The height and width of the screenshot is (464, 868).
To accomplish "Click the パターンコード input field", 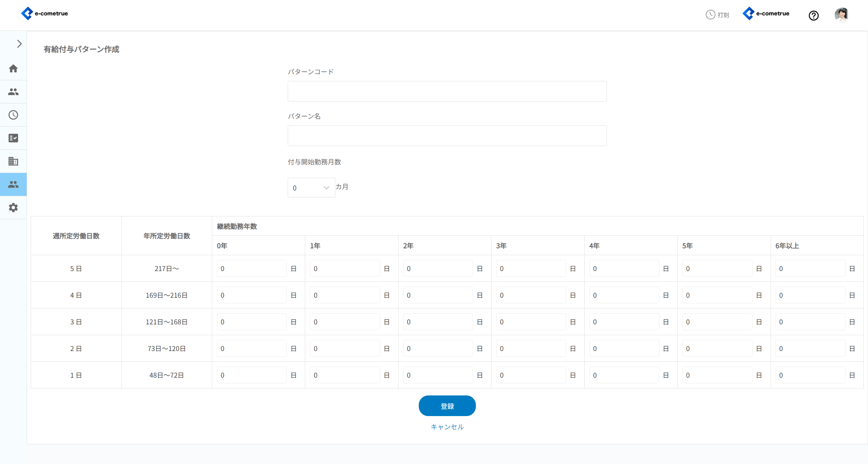I will click(x=447, y=91).
